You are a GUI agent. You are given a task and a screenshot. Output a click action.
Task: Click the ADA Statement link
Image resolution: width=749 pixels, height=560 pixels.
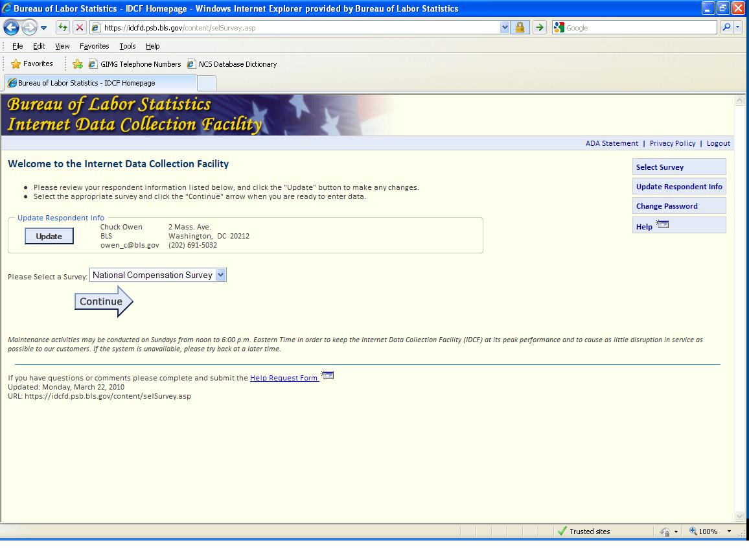pyautogui.click(x=612, y=143)
